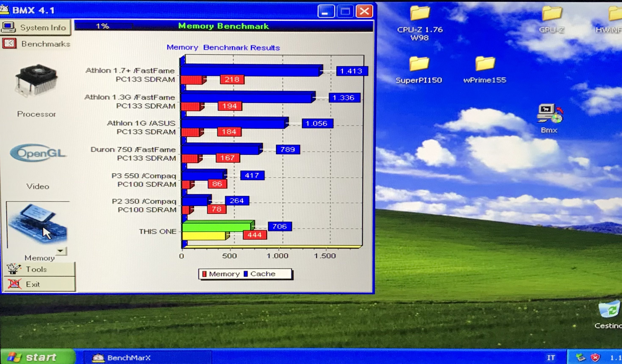Image resolution: width=622 pixels, height=364 pixels.
Task: Click the Windows start button
Action: (x=37, y=357)
